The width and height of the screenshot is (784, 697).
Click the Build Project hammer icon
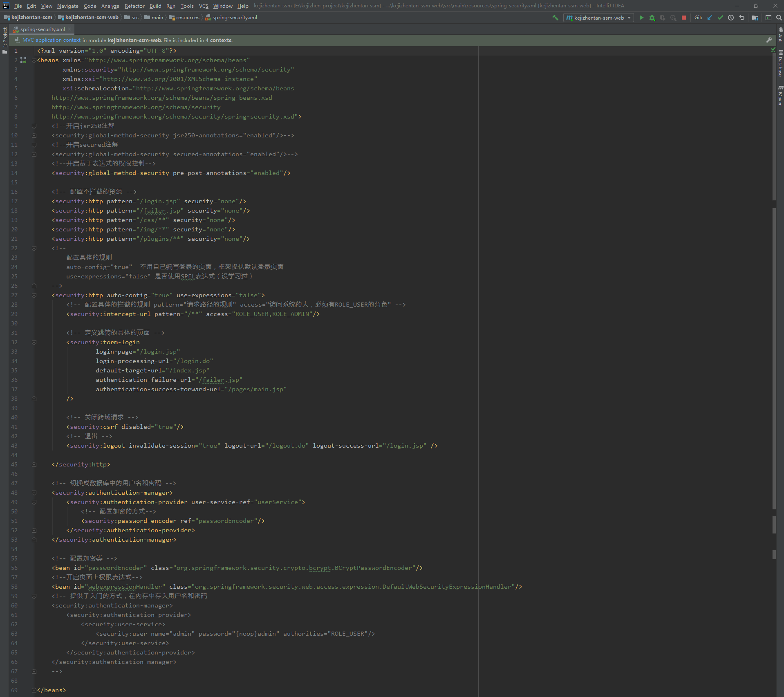[555, 18]
